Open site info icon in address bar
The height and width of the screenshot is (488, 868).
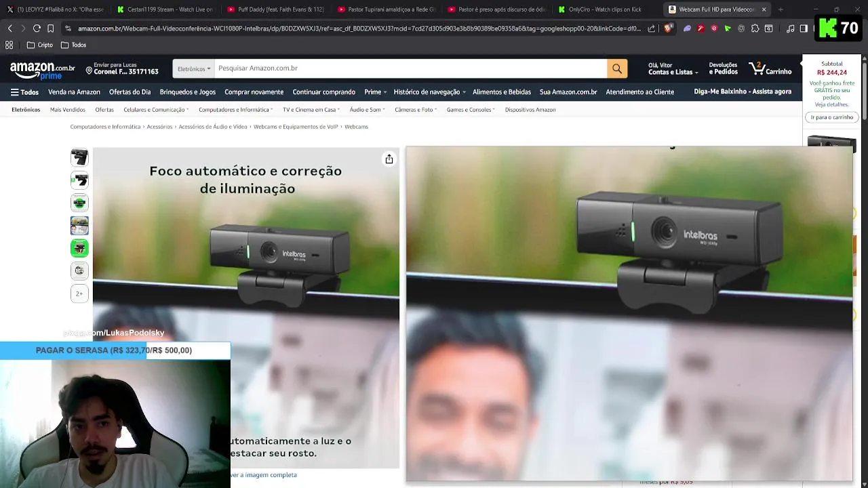pyautogui.click(x=68, y=28)
